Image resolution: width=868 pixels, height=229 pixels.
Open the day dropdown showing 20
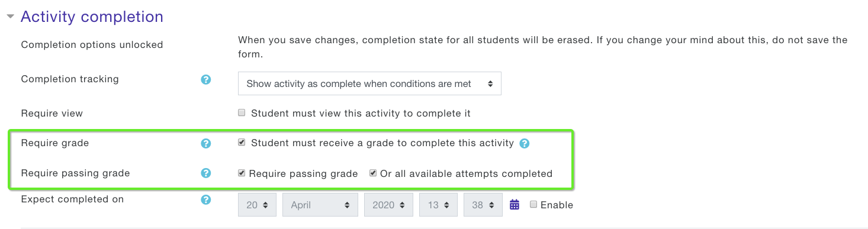[x=258, y=205]
